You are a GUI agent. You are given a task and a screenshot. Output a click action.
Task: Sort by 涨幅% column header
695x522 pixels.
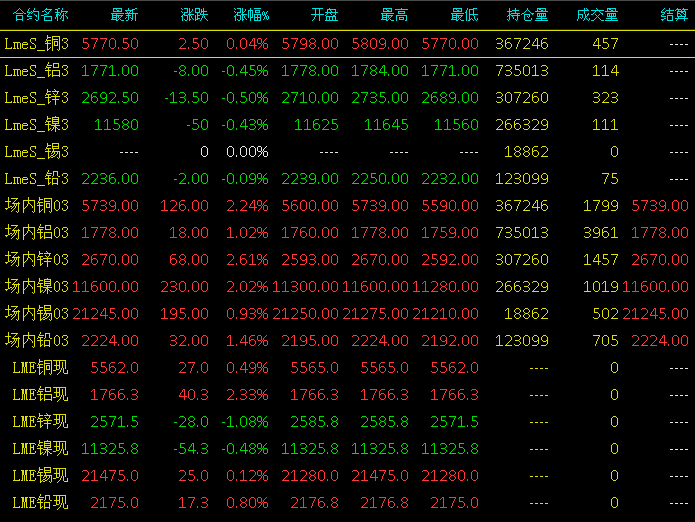251,15
